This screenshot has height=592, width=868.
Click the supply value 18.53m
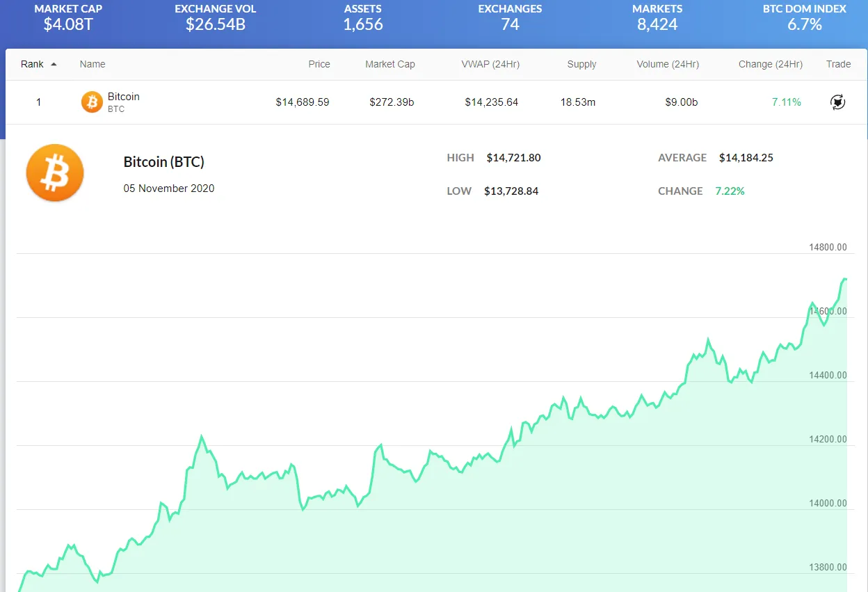pos(578,102)
